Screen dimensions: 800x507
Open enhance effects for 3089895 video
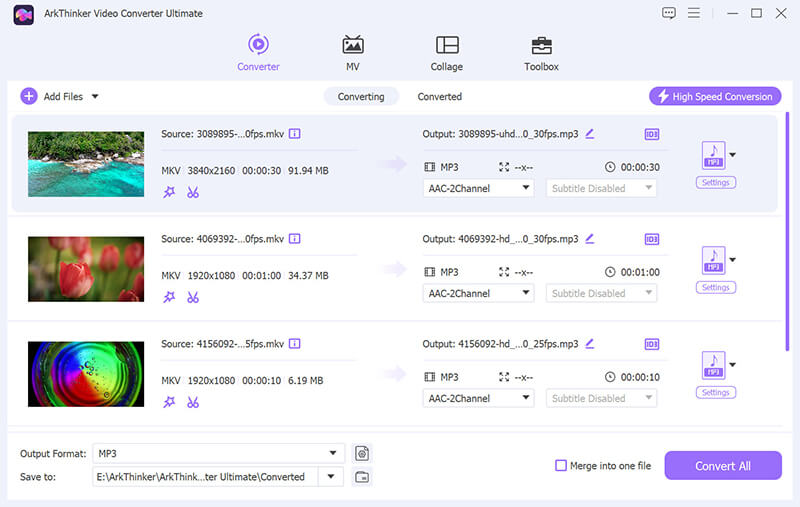169,192
